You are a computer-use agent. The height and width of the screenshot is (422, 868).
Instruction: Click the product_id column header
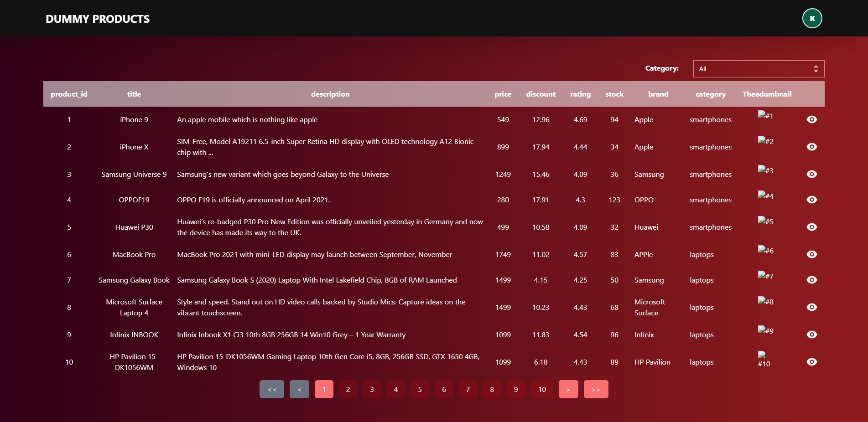pyautogui.click(x=69, y=94)
